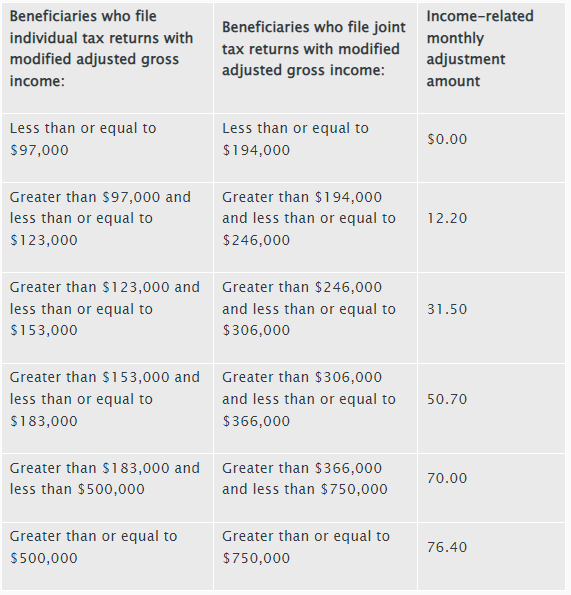
Task: Click the individual $153,000 to $183,000 cell
Action: 107,408
